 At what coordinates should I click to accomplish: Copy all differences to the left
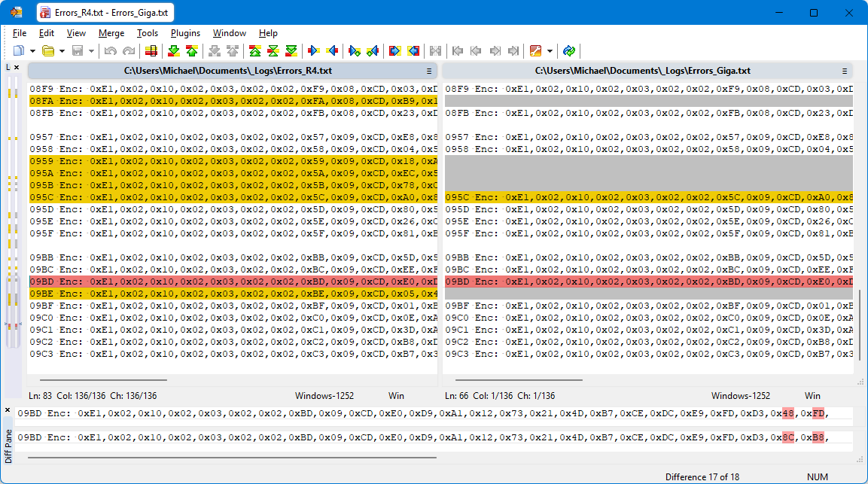coord(413,51)
